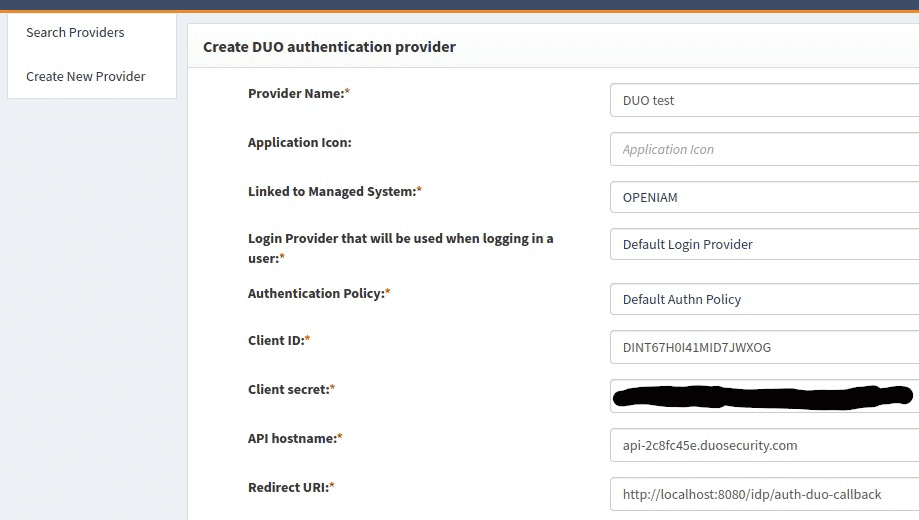Click the Login Provider label text
Image resolution: width=919 pixels, height=520 pixels.
400,239
